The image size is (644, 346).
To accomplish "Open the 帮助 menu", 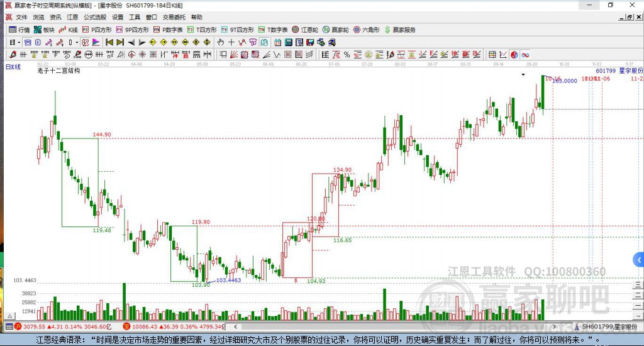I will [x=197, y=17].
